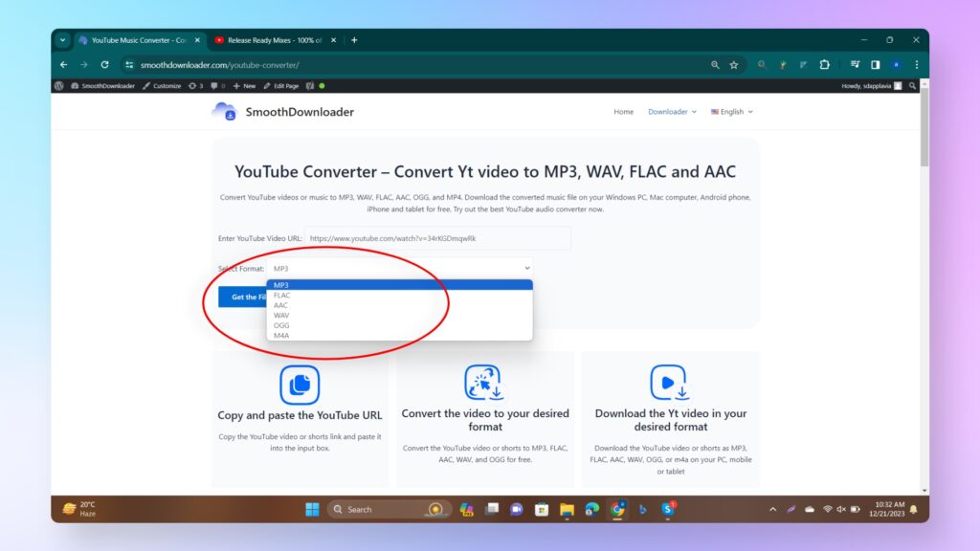Click the page vertical scrollbar thumb
The width and height of the screenshot is (980, 551).
924,129
